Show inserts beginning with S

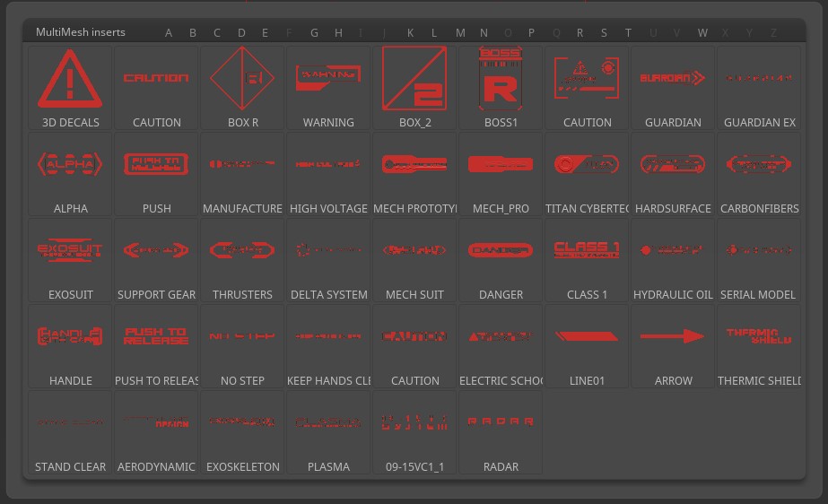coord(604,32)
